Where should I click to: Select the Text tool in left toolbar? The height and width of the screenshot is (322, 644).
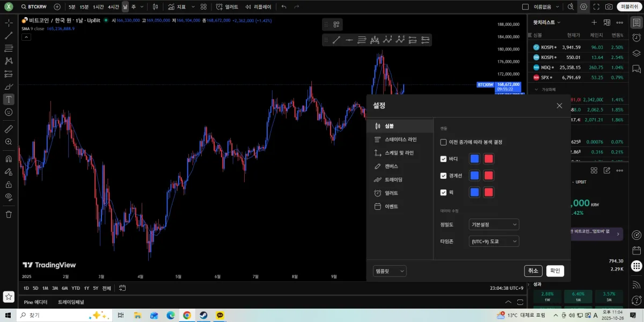tap(9, 99)
